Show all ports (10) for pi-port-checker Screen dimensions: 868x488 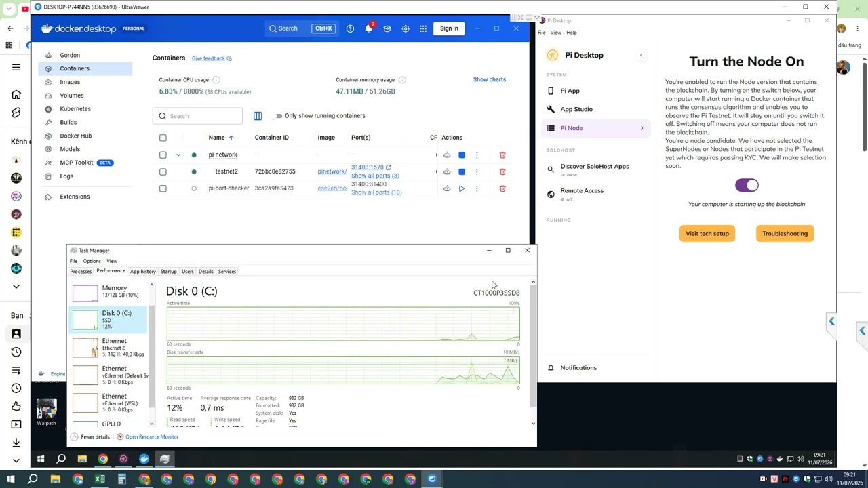click(x=376, y=192)
